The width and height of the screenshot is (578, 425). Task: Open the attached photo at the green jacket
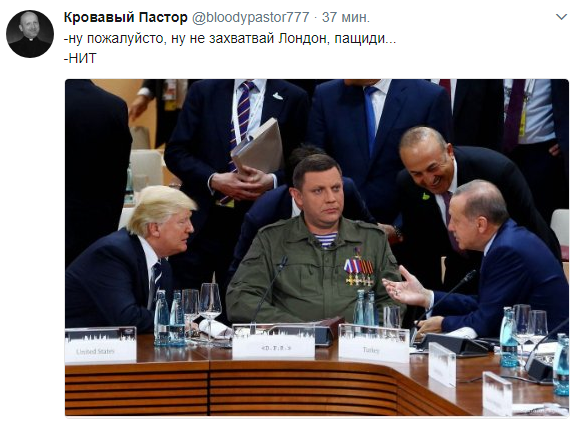coord(313,269)
